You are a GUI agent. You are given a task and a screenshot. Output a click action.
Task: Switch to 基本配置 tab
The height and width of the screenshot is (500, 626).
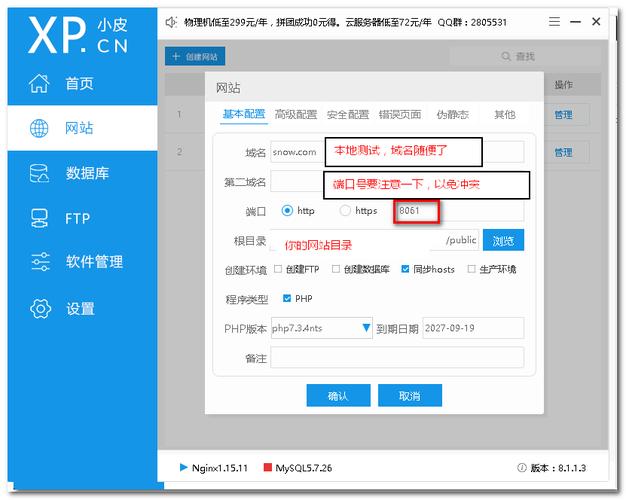pos(244,114)
